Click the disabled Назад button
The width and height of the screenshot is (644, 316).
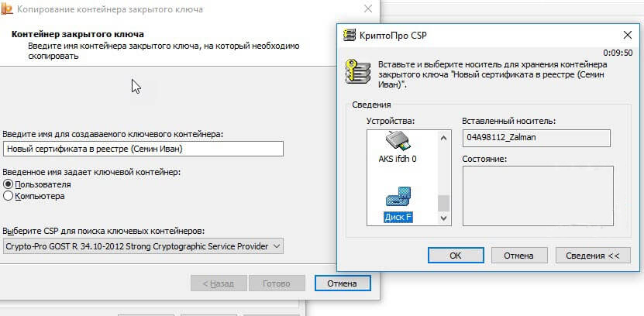click(x=219, y=283)
